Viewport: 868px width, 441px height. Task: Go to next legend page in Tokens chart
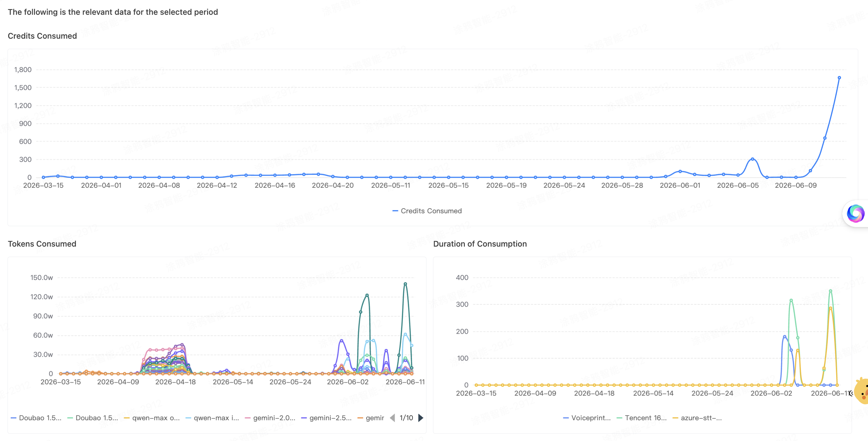coord(420,418)
